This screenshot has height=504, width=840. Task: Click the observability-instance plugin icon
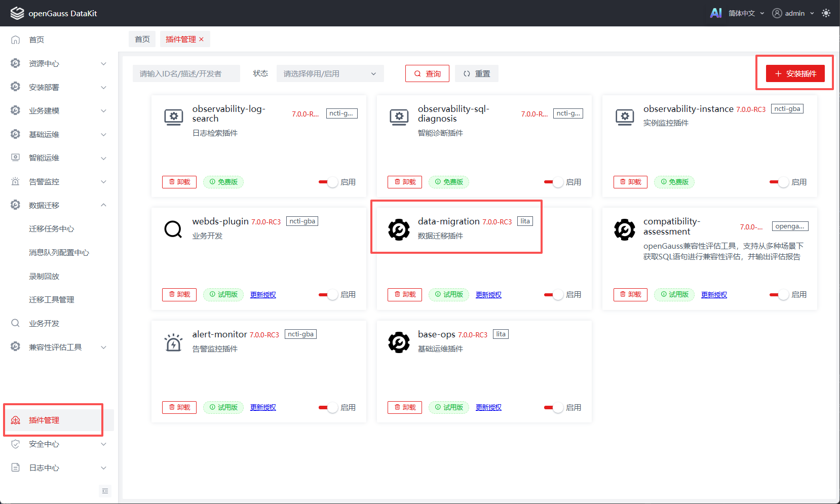(625, 117)
